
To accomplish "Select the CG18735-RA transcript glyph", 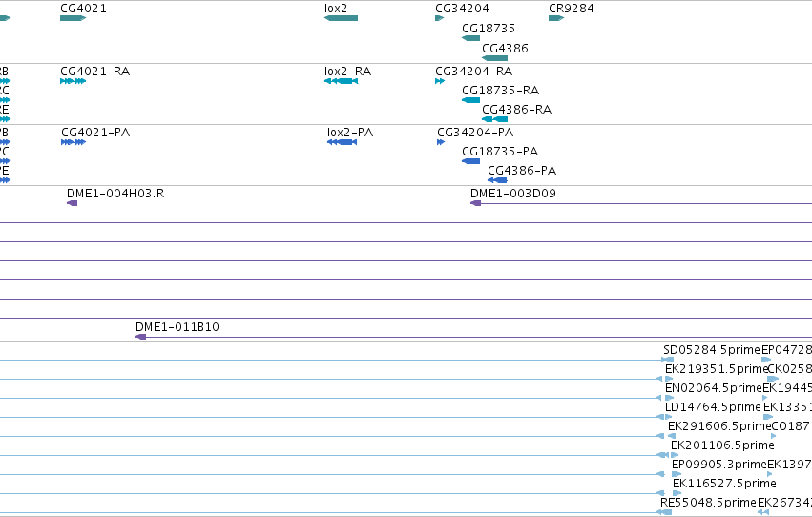I will [x=470, y=100].
